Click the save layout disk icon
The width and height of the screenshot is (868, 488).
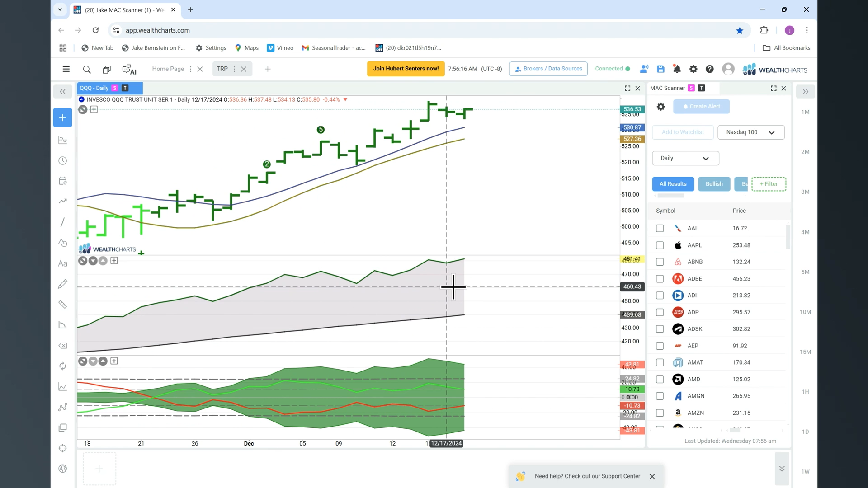[x=660, y=69]
